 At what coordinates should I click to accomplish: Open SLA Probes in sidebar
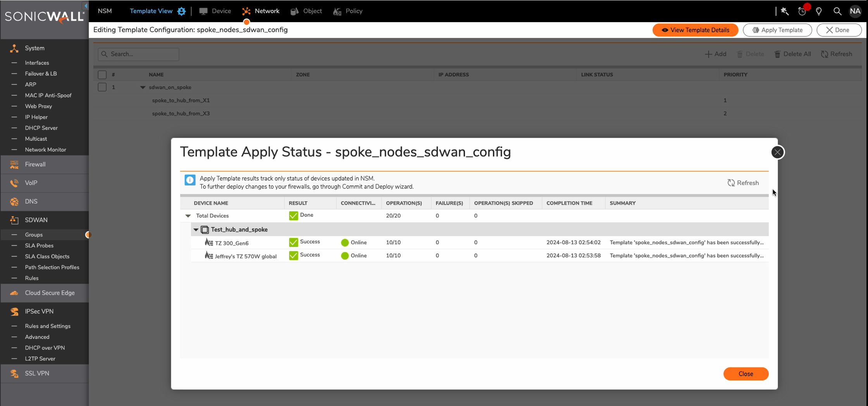pos(39,245)
